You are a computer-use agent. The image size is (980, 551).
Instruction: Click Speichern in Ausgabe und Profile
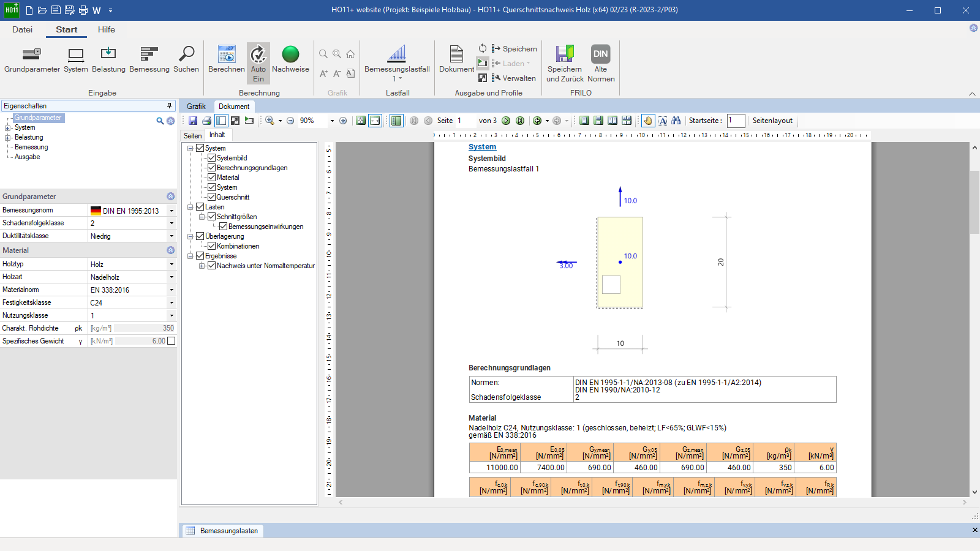point(514,49)
